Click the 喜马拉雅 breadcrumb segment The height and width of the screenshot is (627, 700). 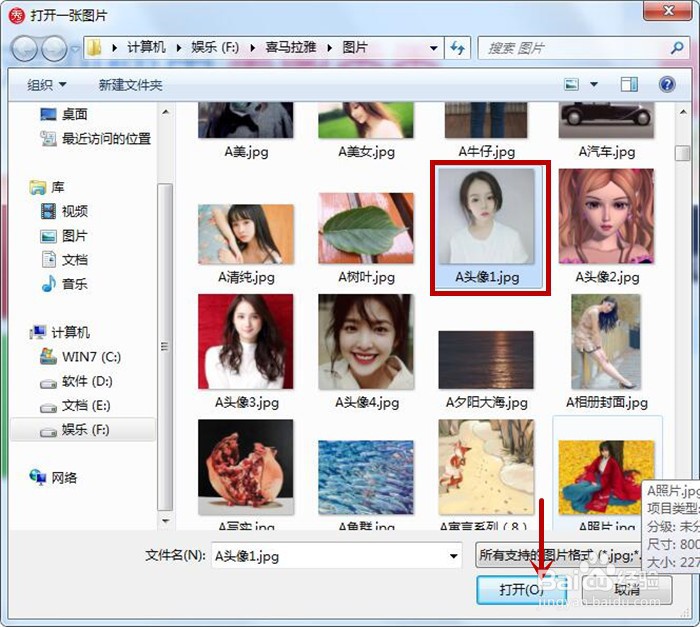(291, 47)
